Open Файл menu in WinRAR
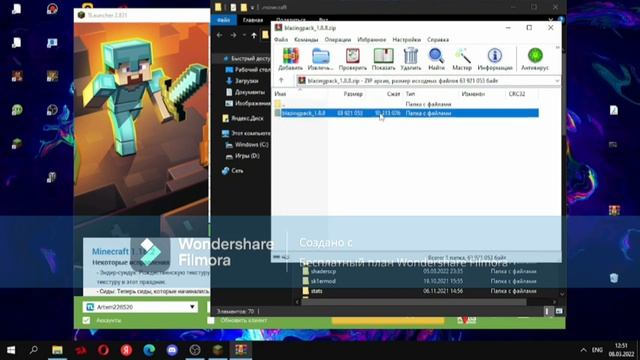Image resolution: width=640 pixels, height=360 pixels. pos(281,40)
